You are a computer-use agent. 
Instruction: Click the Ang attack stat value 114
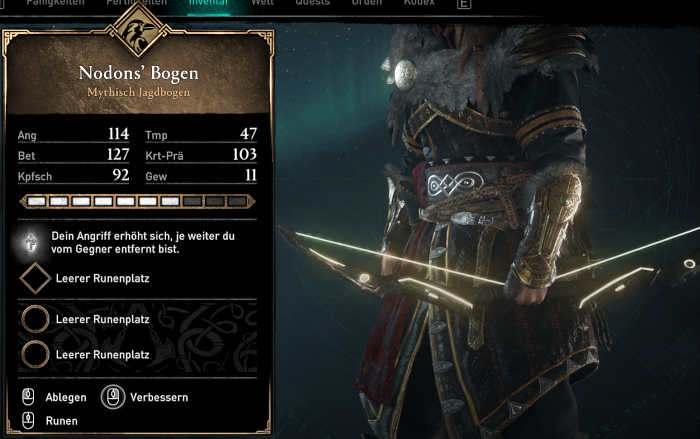pos(118,134)
